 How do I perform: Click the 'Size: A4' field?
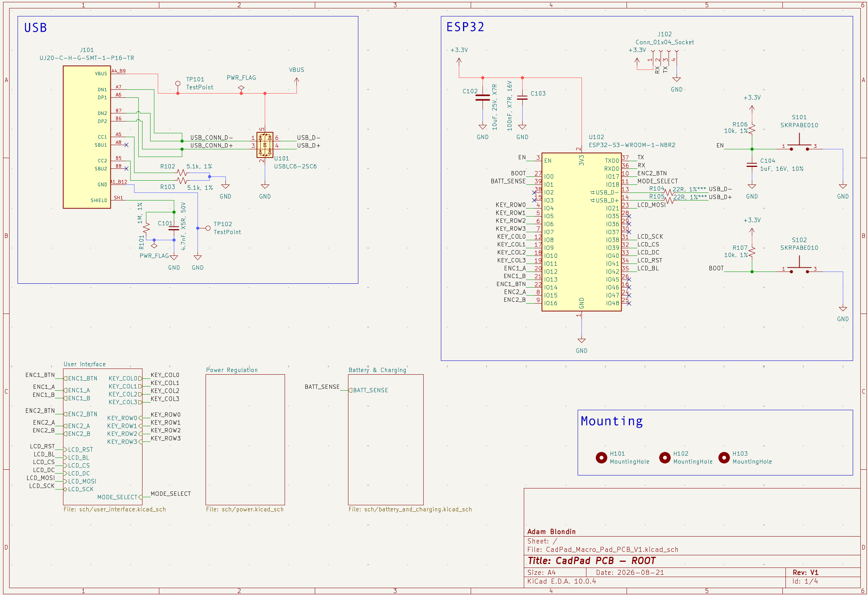[x=542, y=572]
